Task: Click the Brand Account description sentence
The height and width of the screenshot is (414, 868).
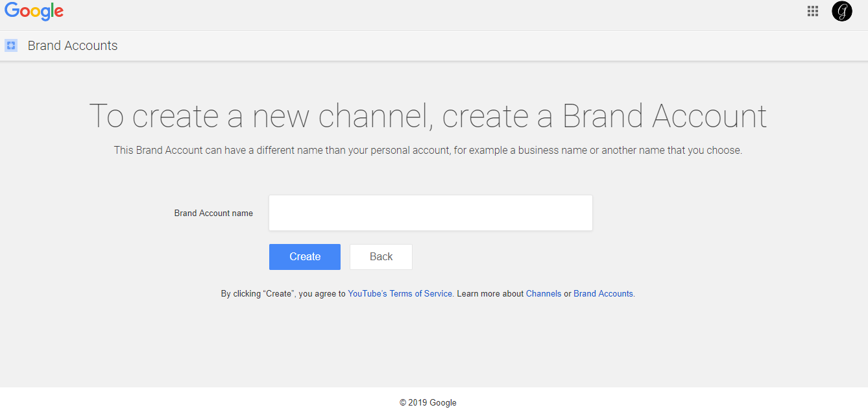Action: click(x=428, y=150)
